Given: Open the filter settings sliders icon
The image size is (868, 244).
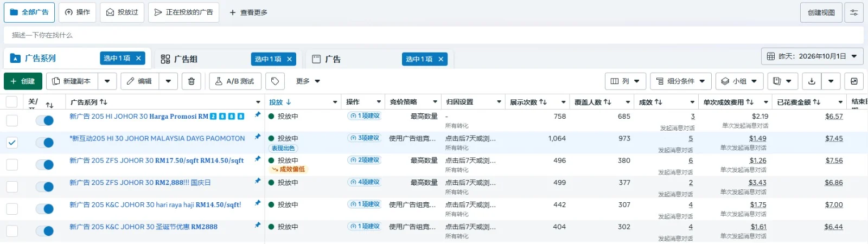Looking at the screenshot, I should click(854, 12).
